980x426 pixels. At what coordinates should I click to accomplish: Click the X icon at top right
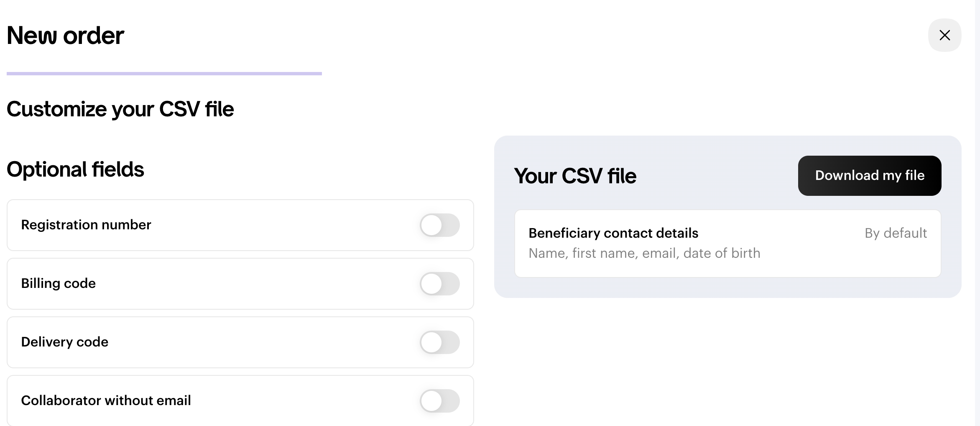944,35
